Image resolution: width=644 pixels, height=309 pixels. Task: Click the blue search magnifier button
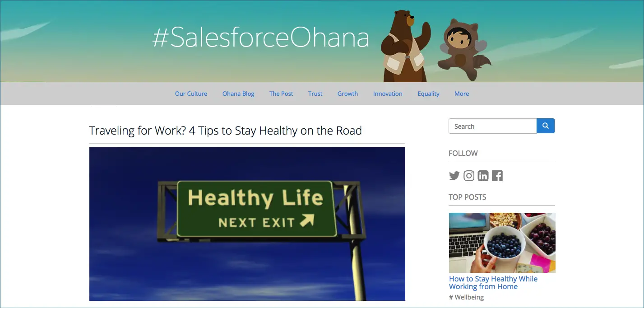pyautogui.click(x=546, y=126)
